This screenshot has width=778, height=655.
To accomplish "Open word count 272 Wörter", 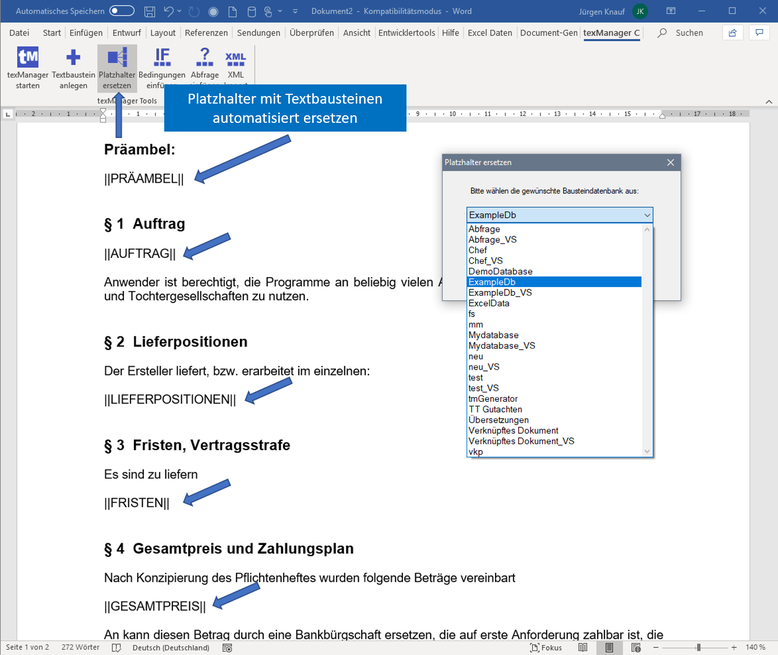I will (x=80, y=648).
